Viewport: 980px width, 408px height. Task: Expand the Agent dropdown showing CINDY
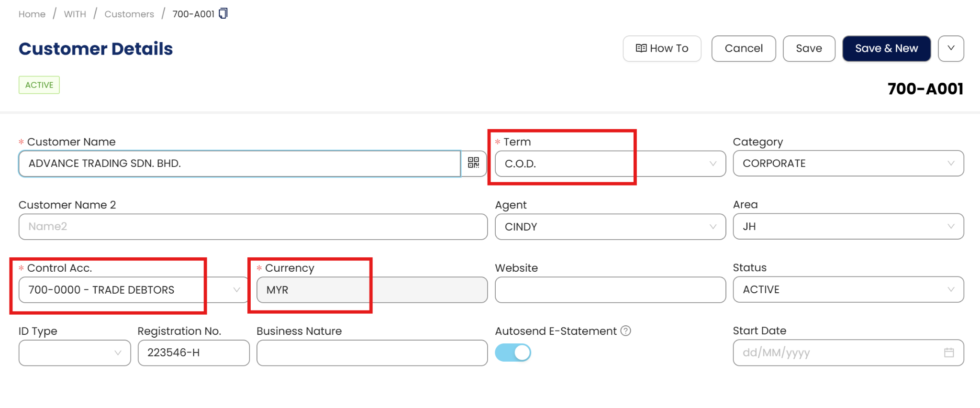610,227
